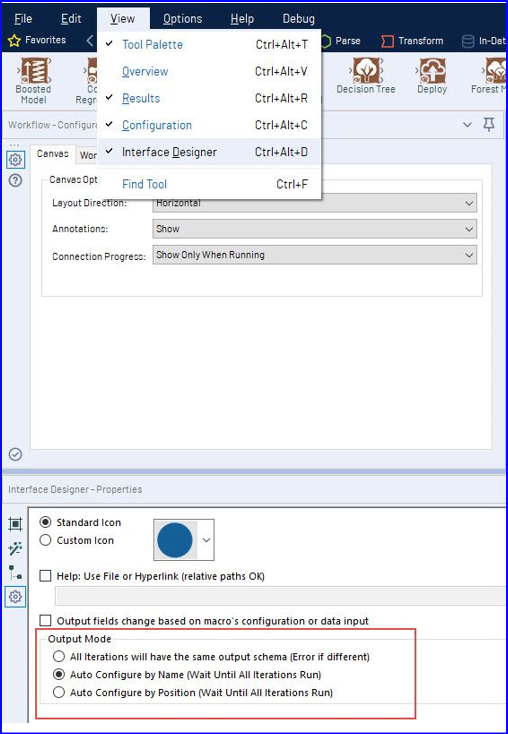Select the Decision Tree tool icon
The height and width of the screenshot is (734, 508).
point(366,71)
